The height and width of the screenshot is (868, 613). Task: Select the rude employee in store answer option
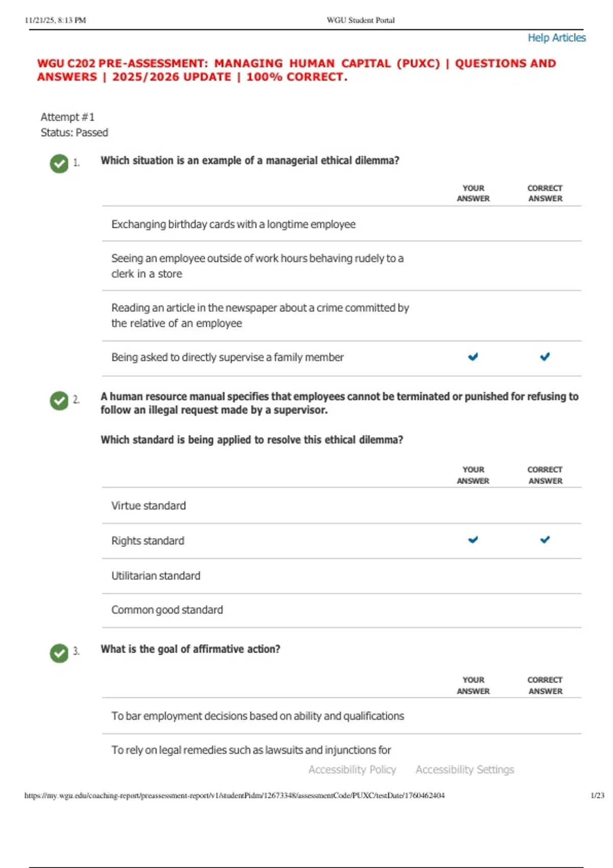point(341,266)
